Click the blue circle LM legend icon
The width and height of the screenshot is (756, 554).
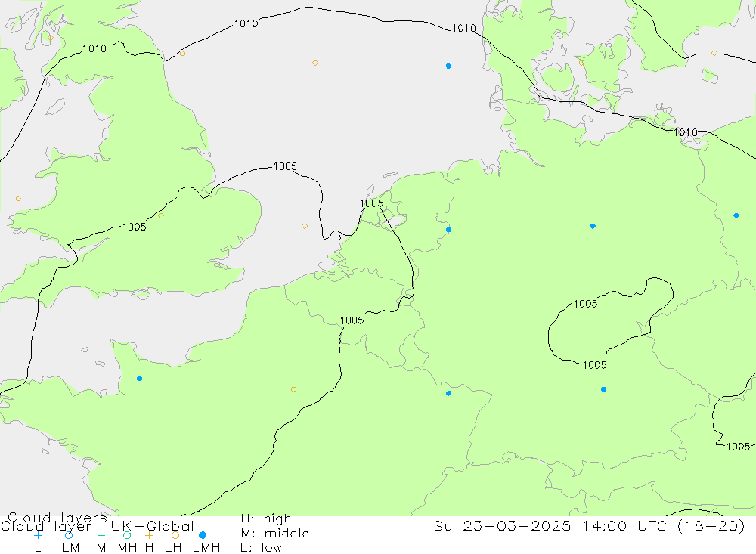(x=69, y=535)
